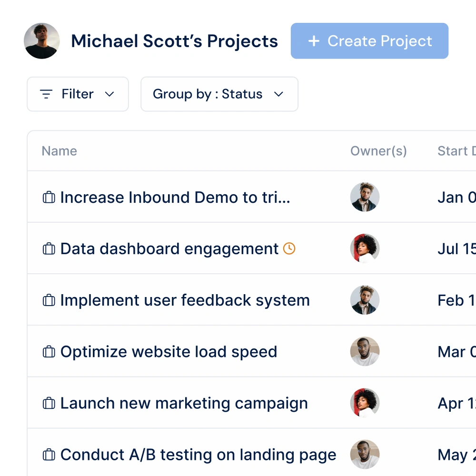Open the Increase Inbound Demo project
The height and width of the screenshot is (476, 476).
pyautogui.click(x=175, y=197)
